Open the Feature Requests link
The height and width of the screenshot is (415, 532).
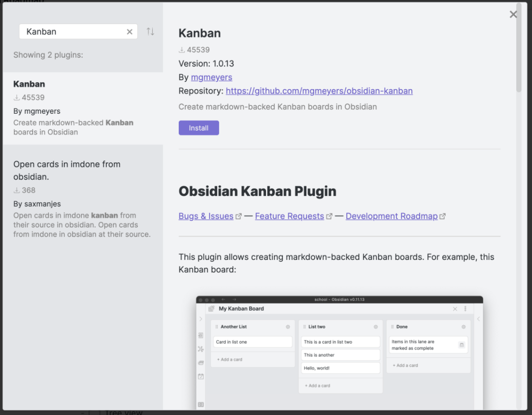coord(290,216)
